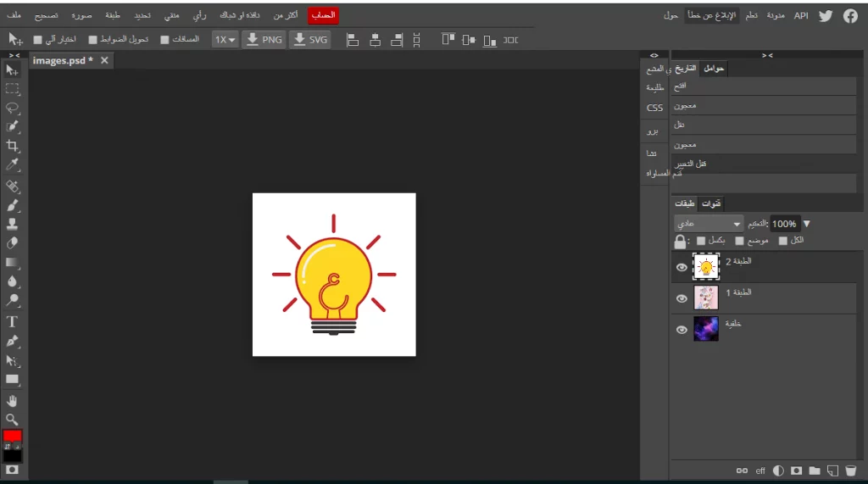Open the عادي blend mode dropdown

[x=709, y=224]
